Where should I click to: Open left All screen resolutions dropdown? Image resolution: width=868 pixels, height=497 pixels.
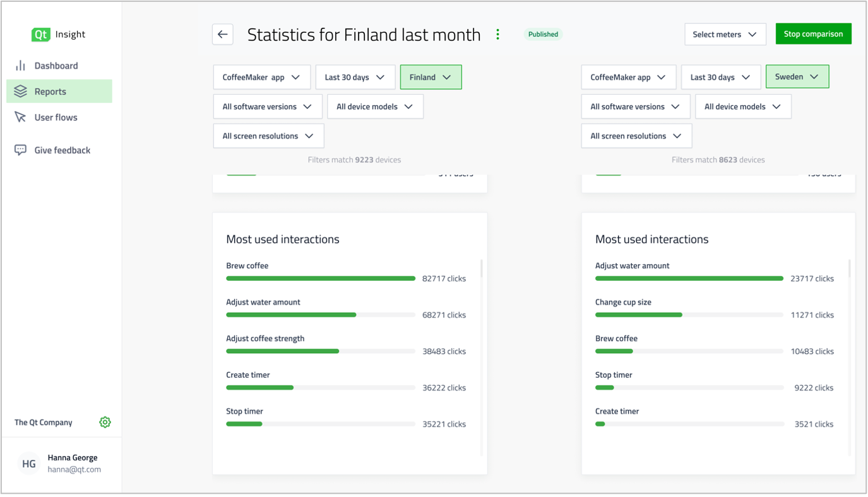pyautogui.click(x=268, y=136)
